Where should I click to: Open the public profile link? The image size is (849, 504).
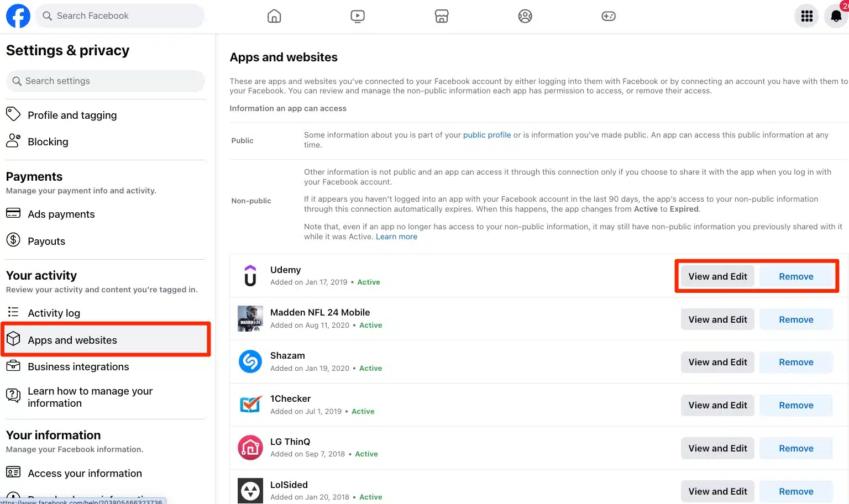[x=487, y=134]
